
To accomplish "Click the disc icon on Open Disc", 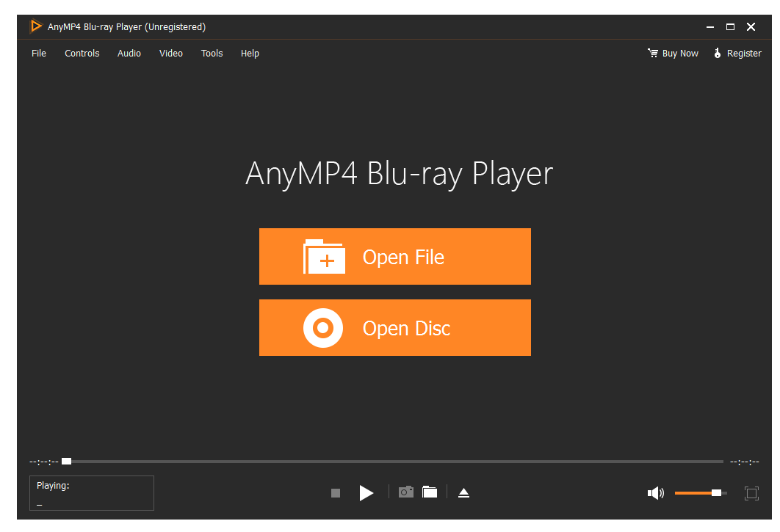I will point(323,328).
